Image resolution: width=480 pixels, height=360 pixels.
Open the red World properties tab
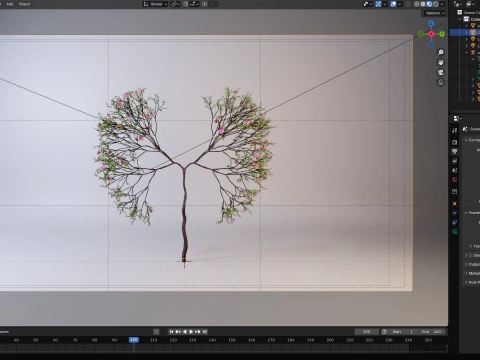[455, 179]
